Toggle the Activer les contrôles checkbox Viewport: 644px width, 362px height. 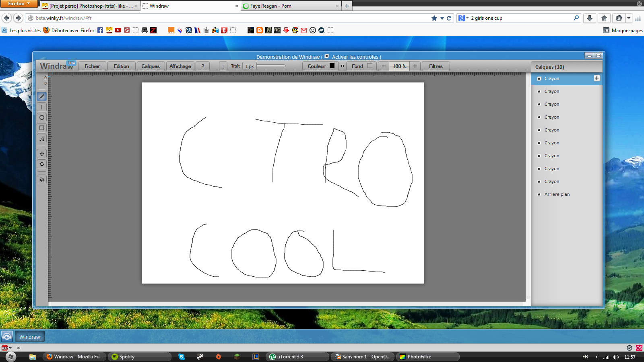pyautogui.click(x=327, y=56)
